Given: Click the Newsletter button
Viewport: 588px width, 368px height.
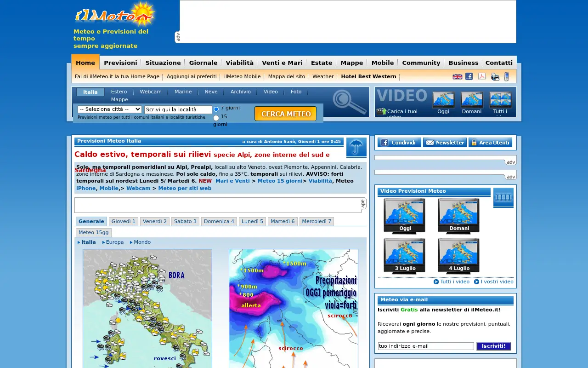Looking at the screenshot, I should pos(445,143).
